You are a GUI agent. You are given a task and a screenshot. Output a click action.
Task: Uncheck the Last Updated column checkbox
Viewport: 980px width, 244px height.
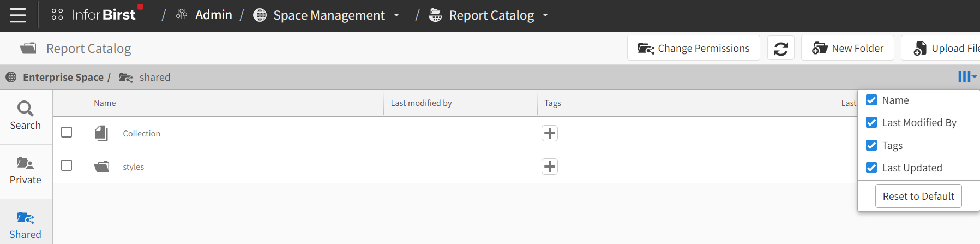(871, 168)
